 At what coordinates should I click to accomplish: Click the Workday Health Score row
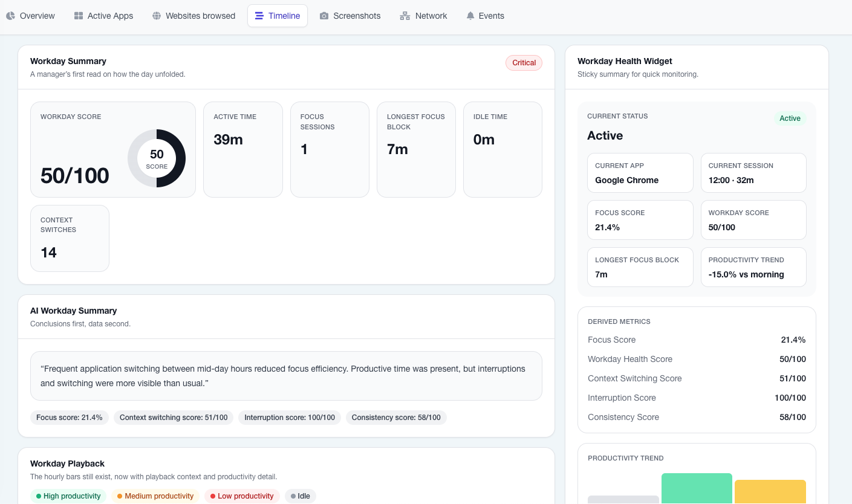pos(697,359)
